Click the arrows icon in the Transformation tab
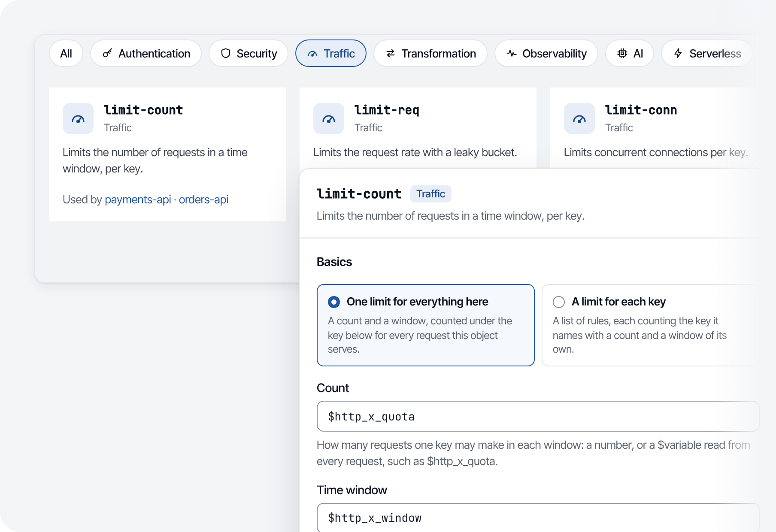 (391, 53)
